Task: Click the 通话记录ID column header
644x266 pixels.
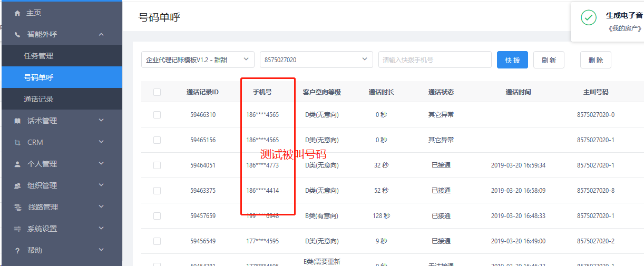Action: [x=202, y=92]
